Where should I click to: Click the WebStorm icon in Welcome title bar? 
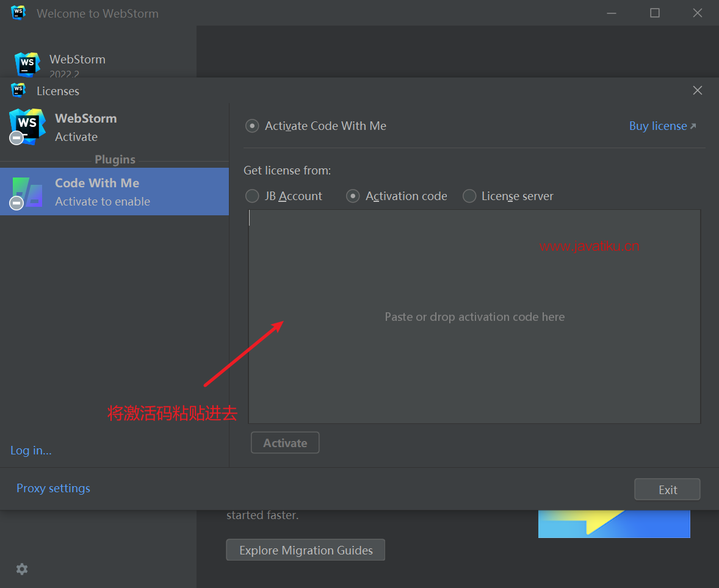coord(18,13)
